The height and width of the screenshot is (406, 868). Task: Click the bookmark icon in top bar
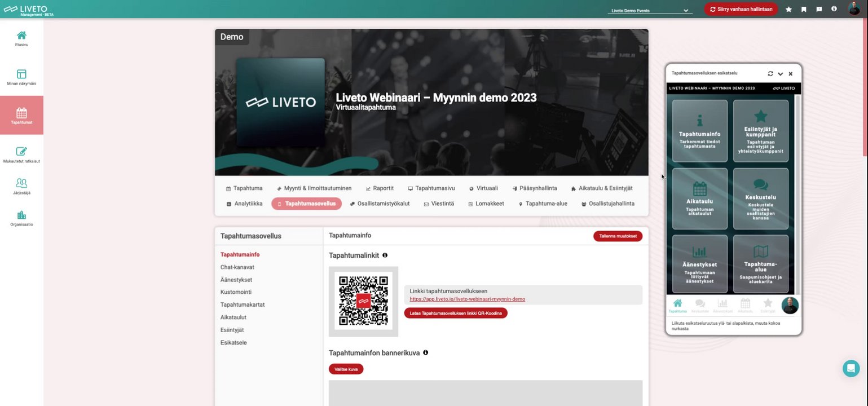point(804,10)
